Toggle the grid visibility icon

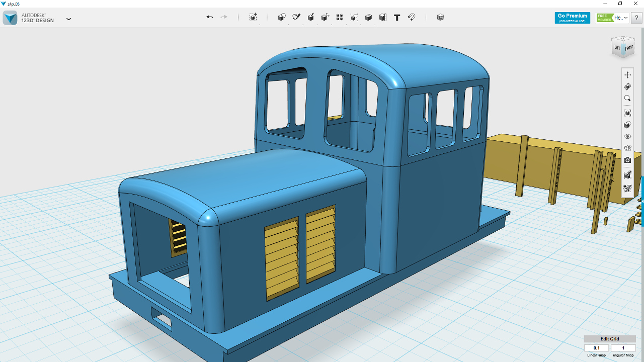coord(627,148)
